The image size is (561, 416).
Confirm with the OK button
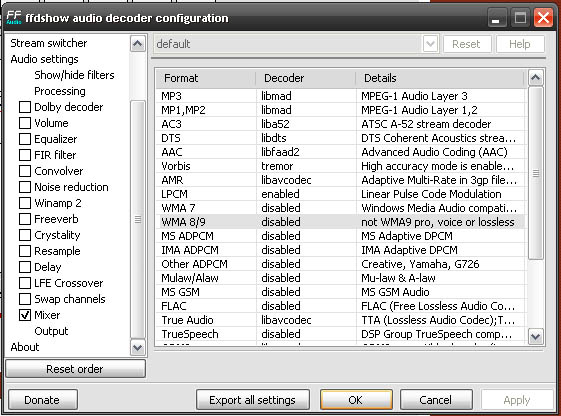pyautogui.click(x=356, y=400)
